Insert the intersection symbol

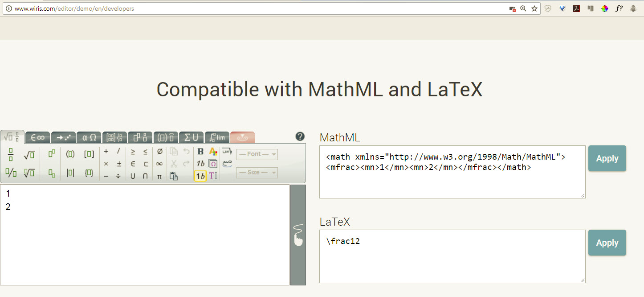146,176
